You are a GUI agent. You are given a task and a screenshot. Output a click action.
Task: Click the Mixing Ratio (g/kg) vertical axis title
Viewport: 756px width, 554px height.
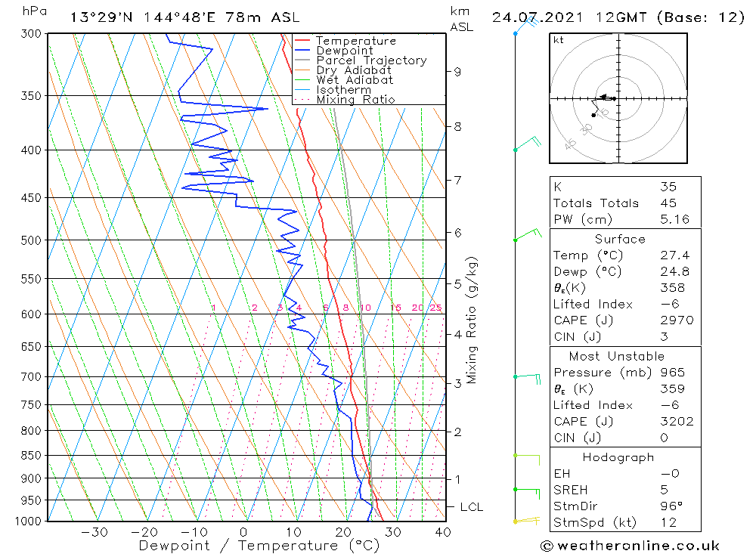tap(472, 320)
